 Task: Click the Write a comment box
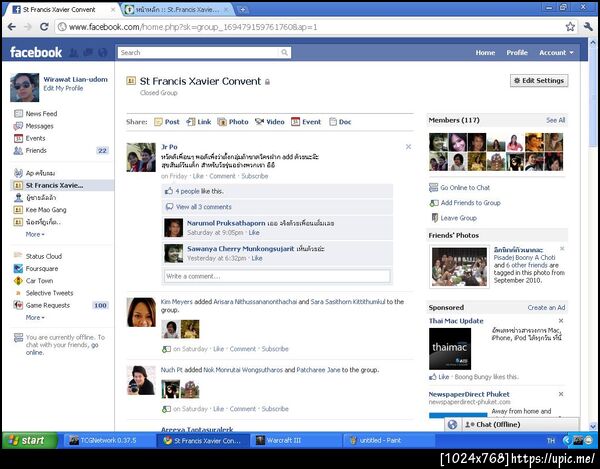277,276
